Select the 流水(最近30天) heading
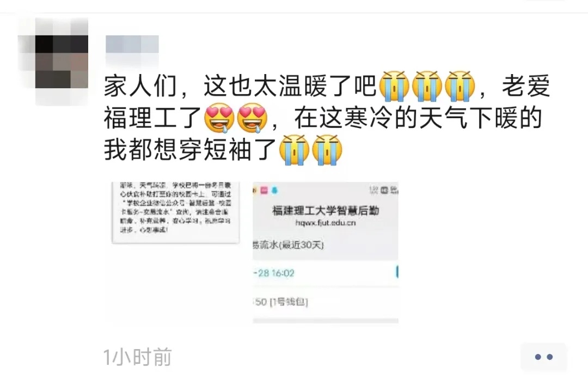This screenshot has width=588, height=379. (x=288, y=245)
